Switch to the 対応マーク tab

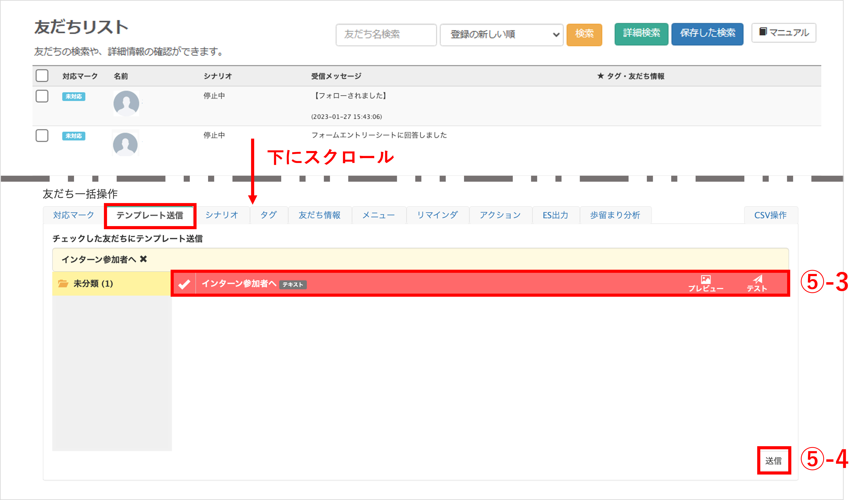(74, 215)
